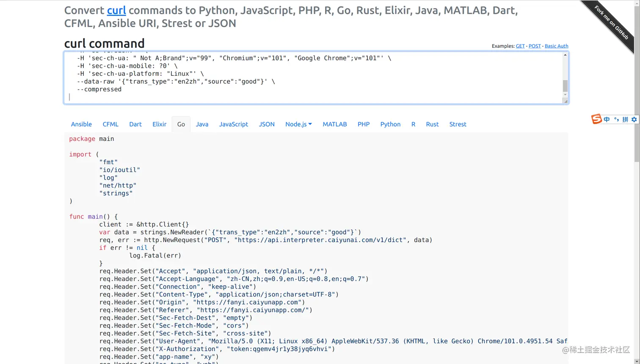Load the POST example

535,46
